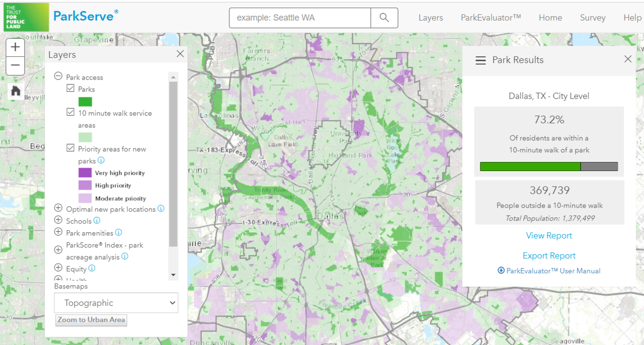The image size is (644, 345).
Task: Open the Layers menu in top navigation
Action: [430, 17]
